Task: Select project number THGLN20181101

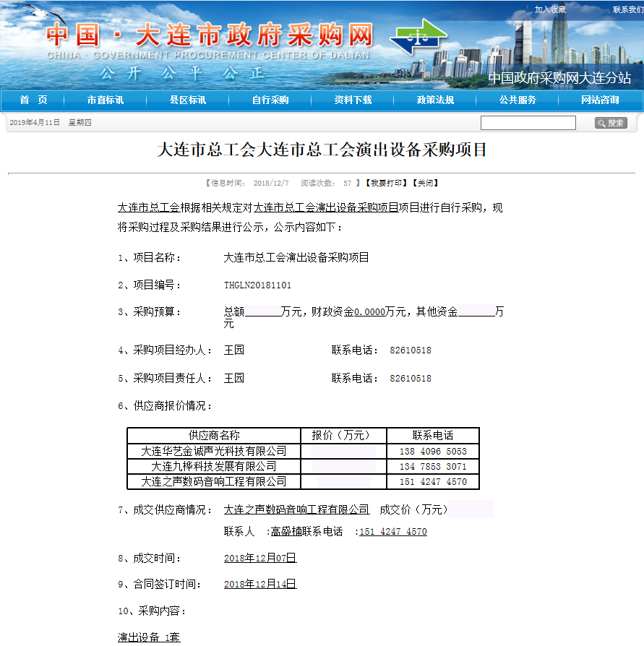Action: click(x=257, y=285)
